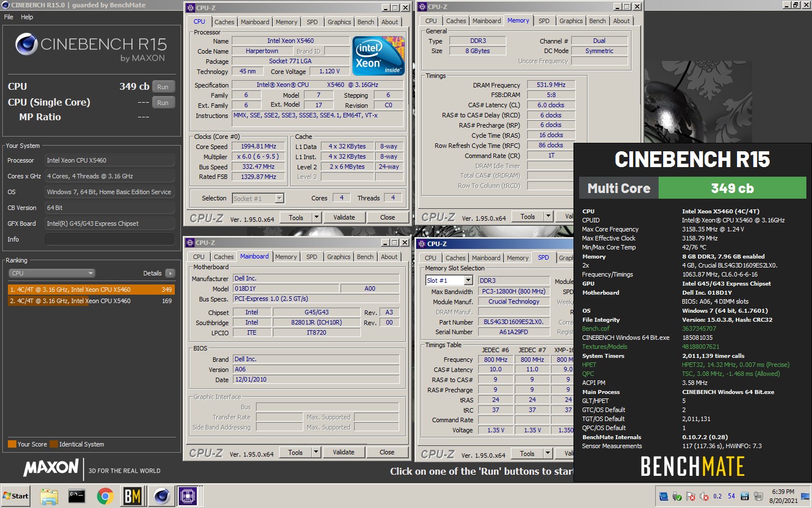812x508 pixels.
Task: Click Close in CPU tab window
Action: [x=387, y=217]
